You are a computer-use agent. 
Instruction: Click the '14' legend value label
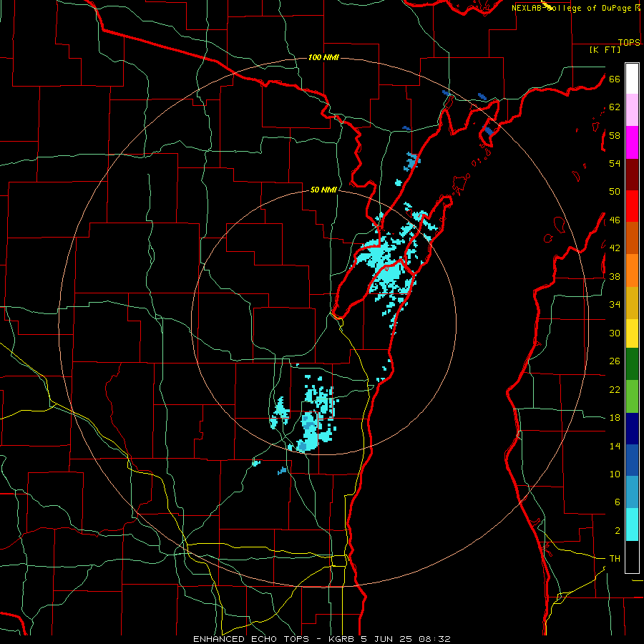615,446
